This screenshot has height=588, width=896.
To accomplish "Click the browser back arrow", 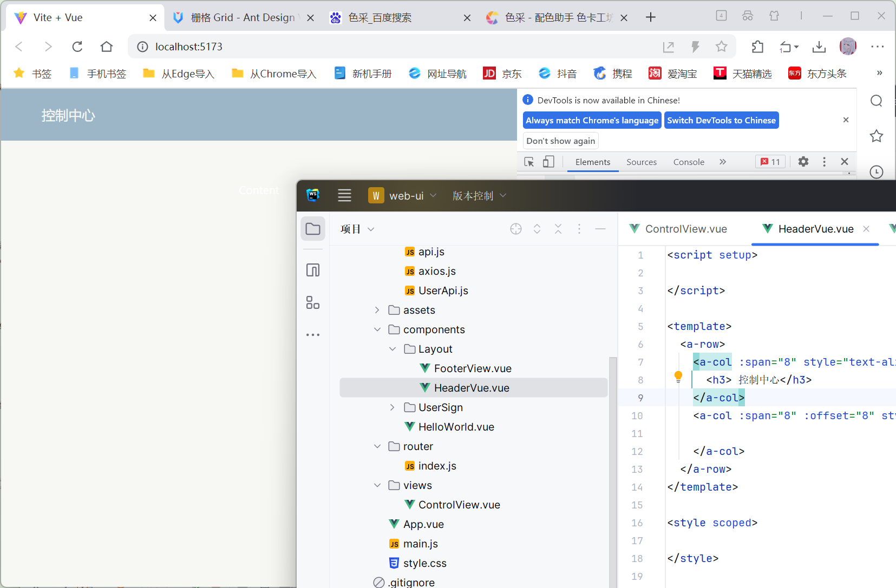I will point(19,47).
